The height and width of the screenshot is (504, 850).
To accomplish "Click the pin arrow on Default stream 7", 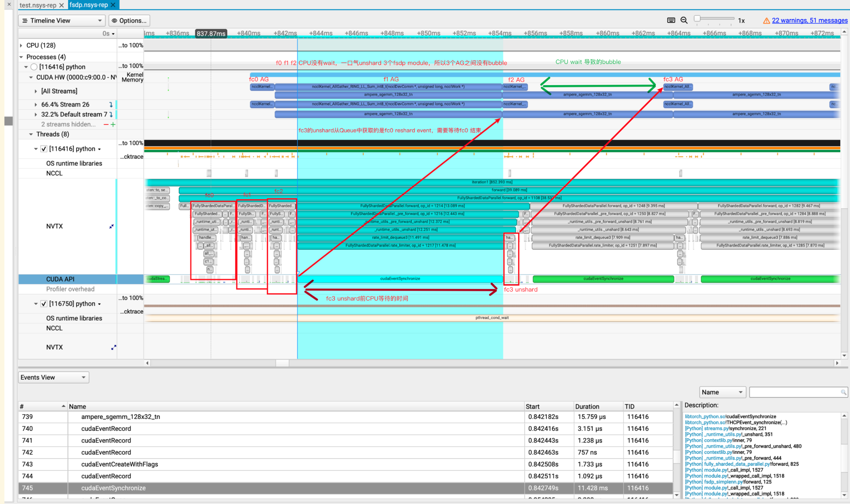I will pos(111,114).
